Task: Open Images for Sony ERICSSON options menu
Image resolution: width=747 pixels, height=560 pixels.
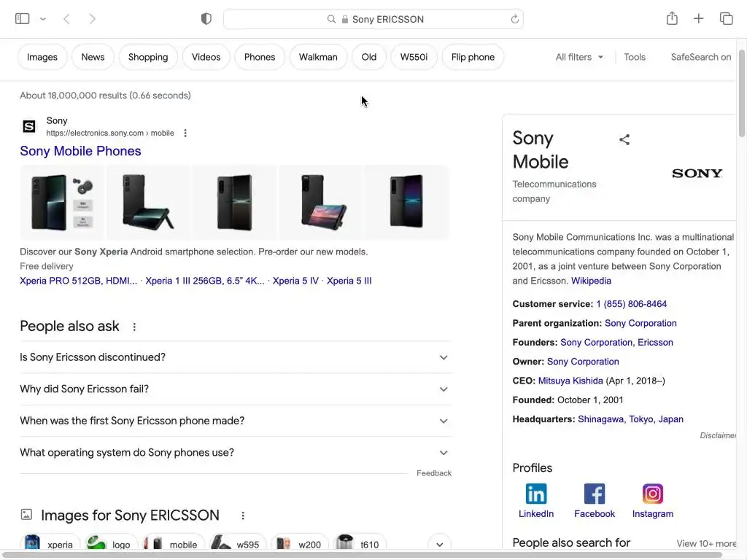Action: [243, 516]
